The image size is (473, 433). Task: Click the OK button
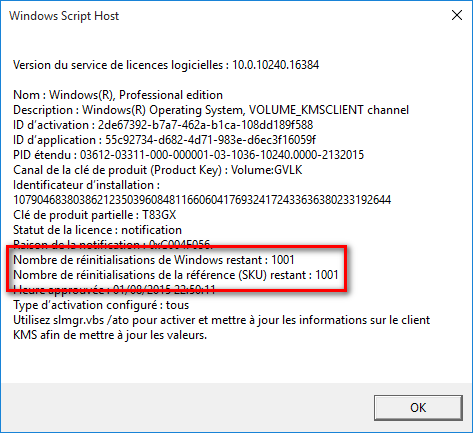418,408
